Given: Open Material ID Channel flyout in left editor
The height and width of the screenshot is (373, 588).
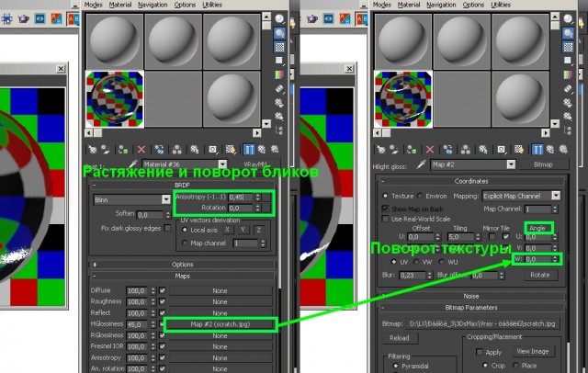Looking at the screenshot, I should coord(213,150).
